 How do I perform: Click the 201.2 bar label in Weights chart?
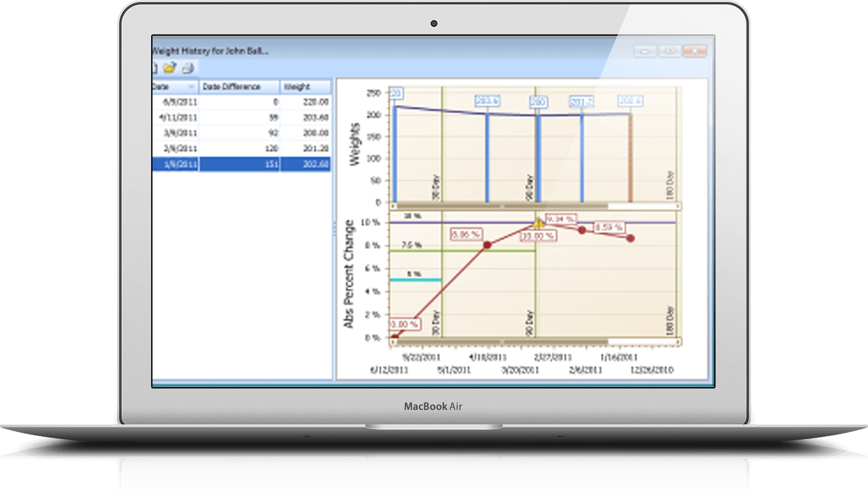point(582,101)
